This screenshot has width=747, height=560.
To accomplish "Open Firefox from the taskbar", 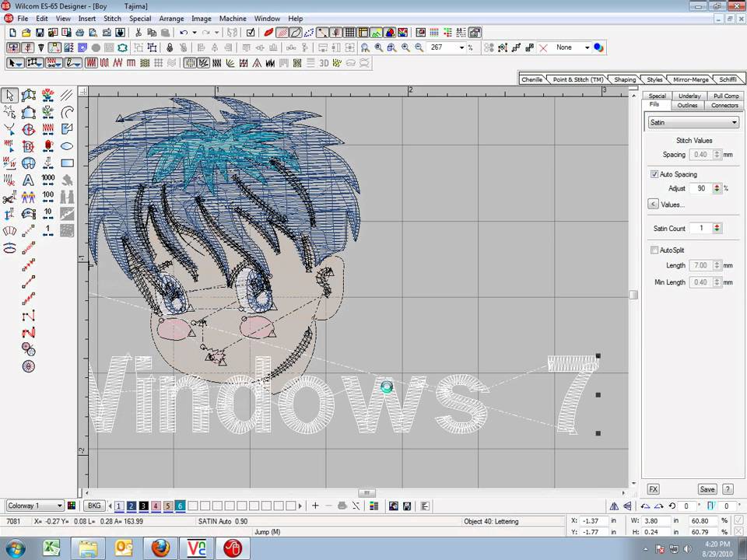I will [x=160, y=548].
